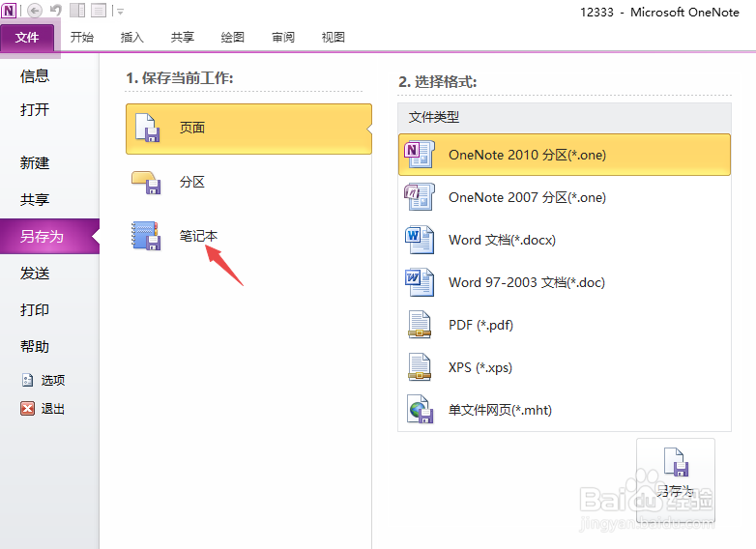The image size is (756, 549).
Task: Click the 单文件网页 mht format icon
Action: pos(420,409)
